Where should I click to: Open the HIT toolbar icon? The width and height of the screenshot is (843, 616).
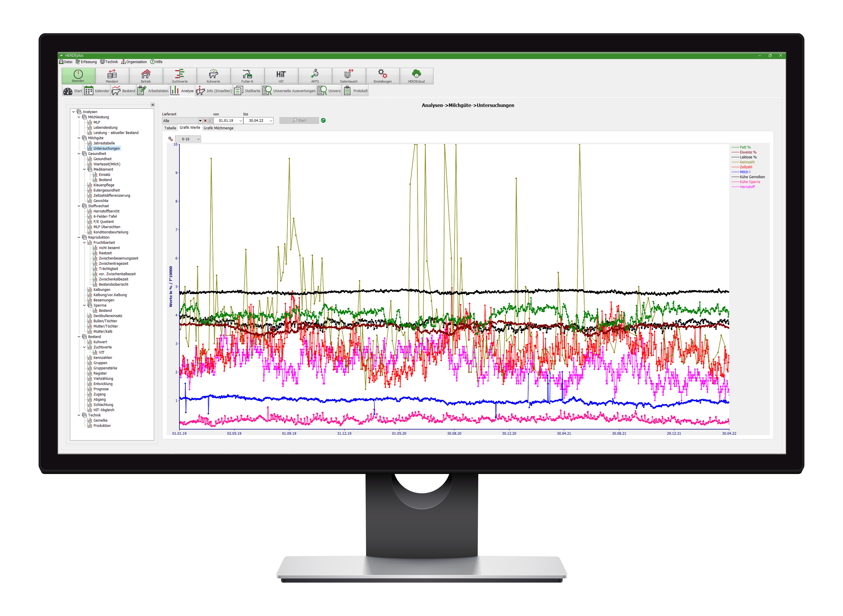[x=281, y=76]
